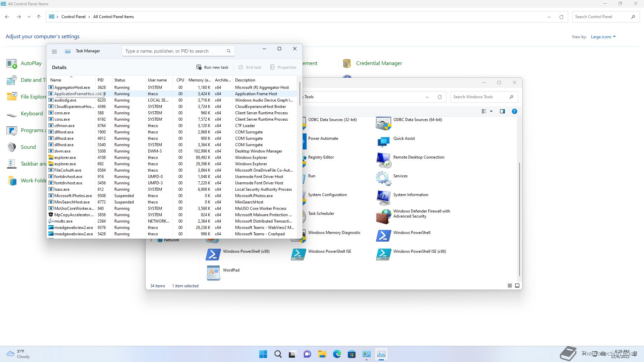Screen dimensions: 644x362
Task: Open Microsoft Edge from taskbar
Action: [x=337, y=354]
